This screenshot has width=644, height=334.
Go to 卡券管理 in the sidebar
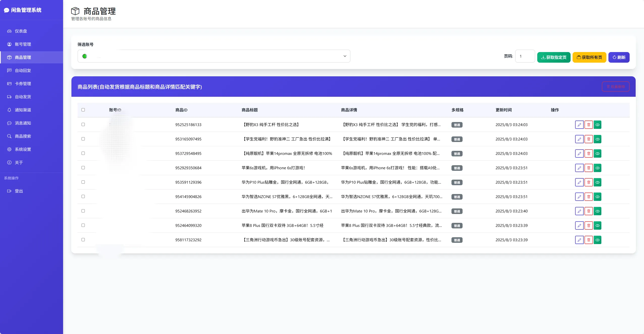point(23,84)
